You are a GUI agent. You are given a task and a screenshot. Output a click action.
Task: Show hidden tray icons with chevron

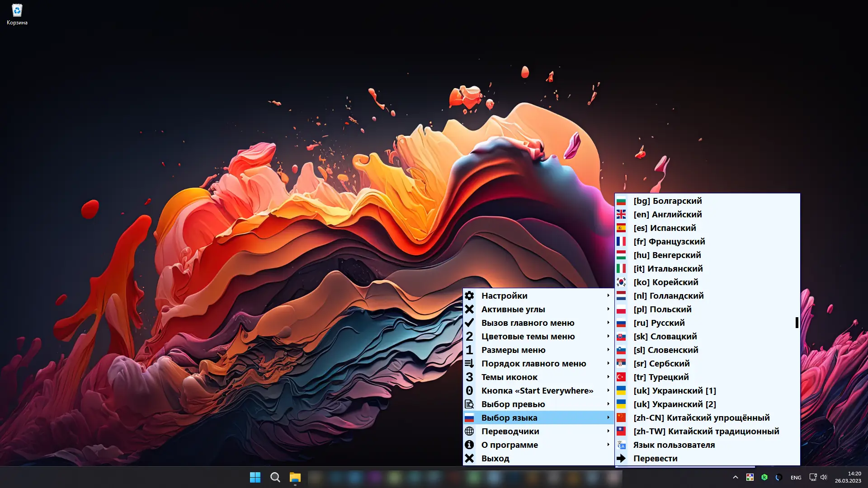tap(735, 477)
